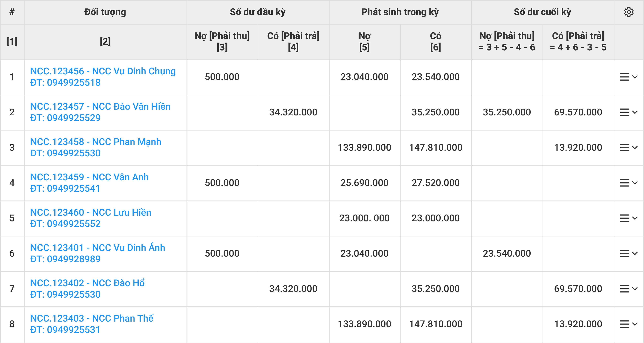The image size is (644, 343).
Task: Click the Đối tượng column header
Action: tap(105, 12)
